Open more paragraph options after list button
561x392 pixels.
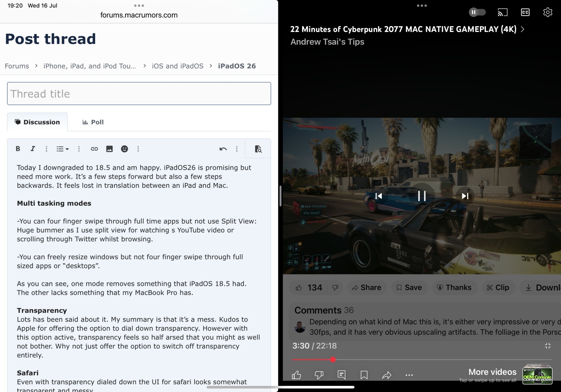(79, 149)
